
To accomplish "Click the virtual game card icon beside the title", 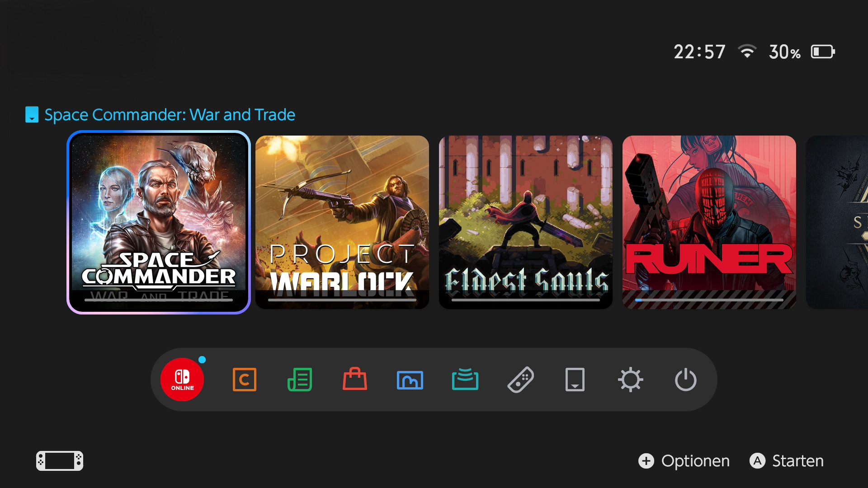I will [32, 115].
